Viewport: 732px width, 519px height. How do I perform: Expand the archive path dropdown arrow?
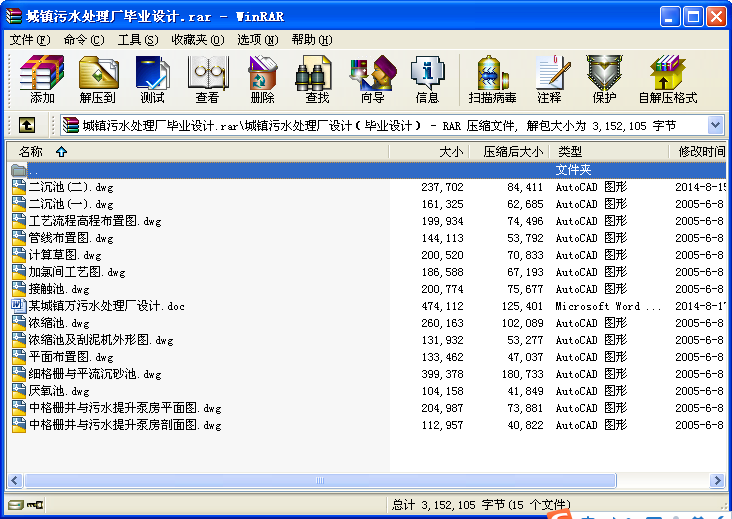pyautogui.click(x=715, y=125)
